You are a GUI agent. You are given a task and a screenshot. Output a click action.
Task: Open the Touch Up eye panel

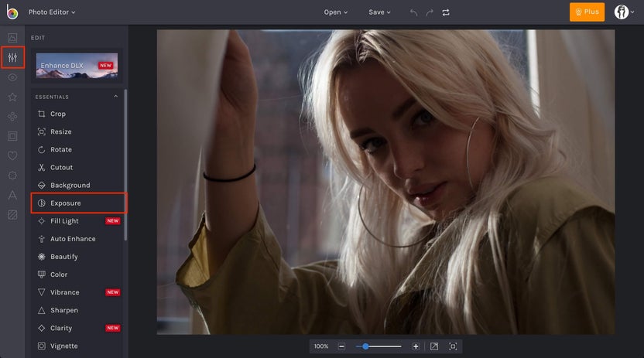(12, 77)
